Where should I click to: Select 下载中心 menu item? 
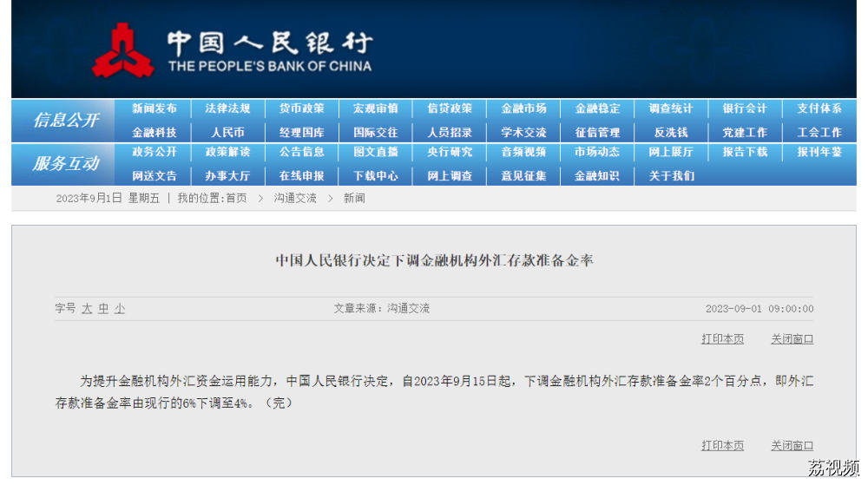point(376,176)
